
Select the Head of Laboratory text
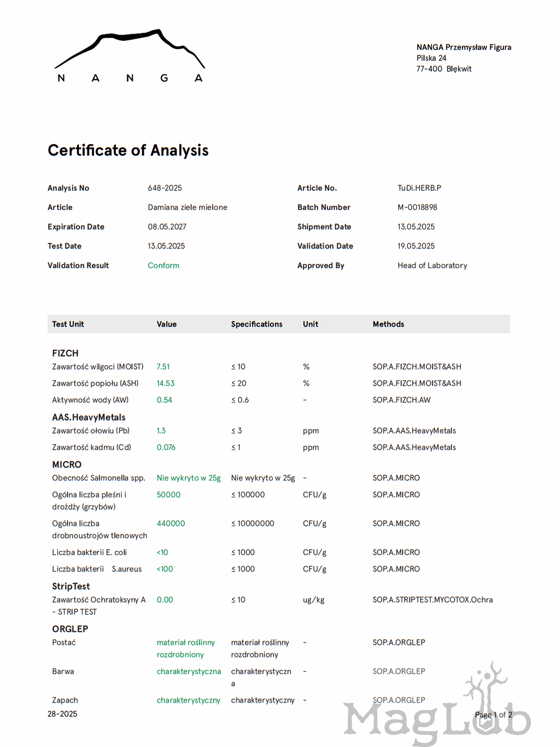pyautogui.click(x=432, y=265)
